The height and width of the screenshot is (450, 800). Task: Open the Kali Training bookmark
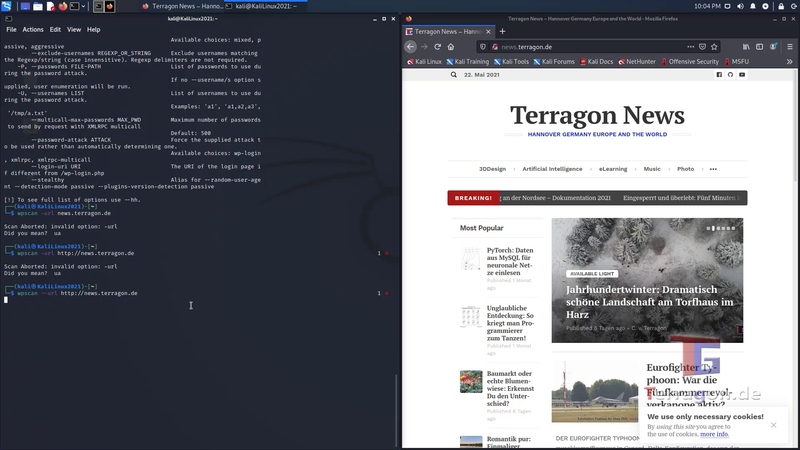click(468, 62)
